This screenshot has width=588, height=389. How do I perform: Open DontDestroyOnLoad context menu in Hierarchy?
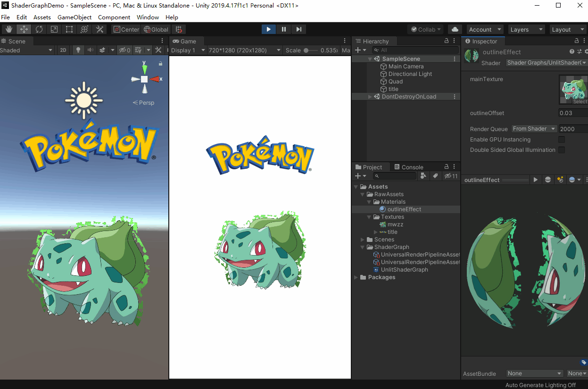click(x=455, y=97)
